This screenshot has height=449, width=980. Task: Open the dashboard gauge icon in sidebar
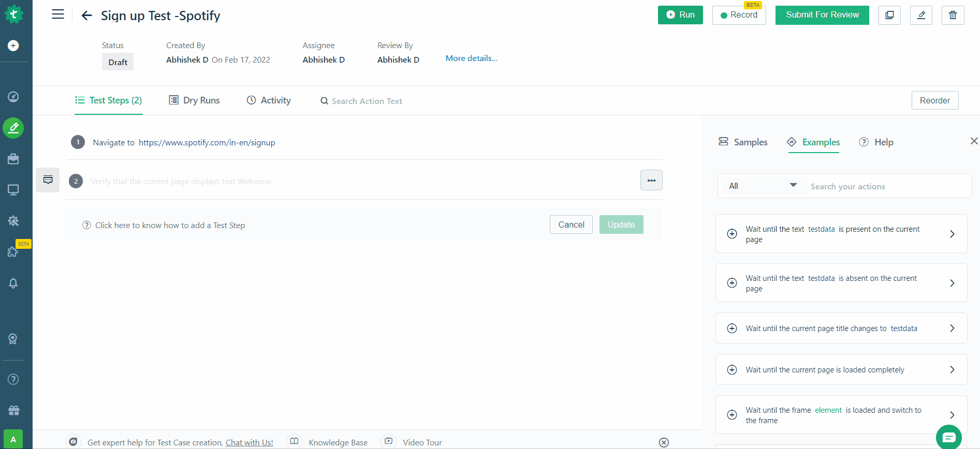pyautogui.click(x=13, y=97)
